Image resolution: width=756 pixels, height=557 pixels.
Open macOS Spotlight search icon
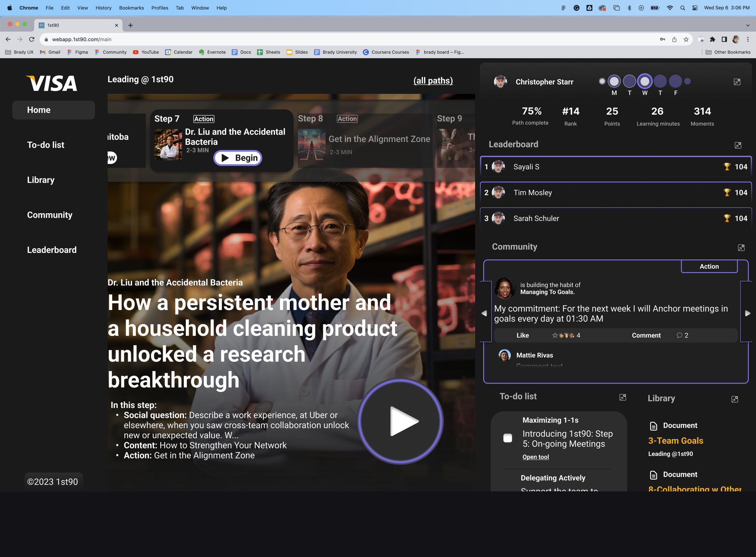(x=682, y=8)
